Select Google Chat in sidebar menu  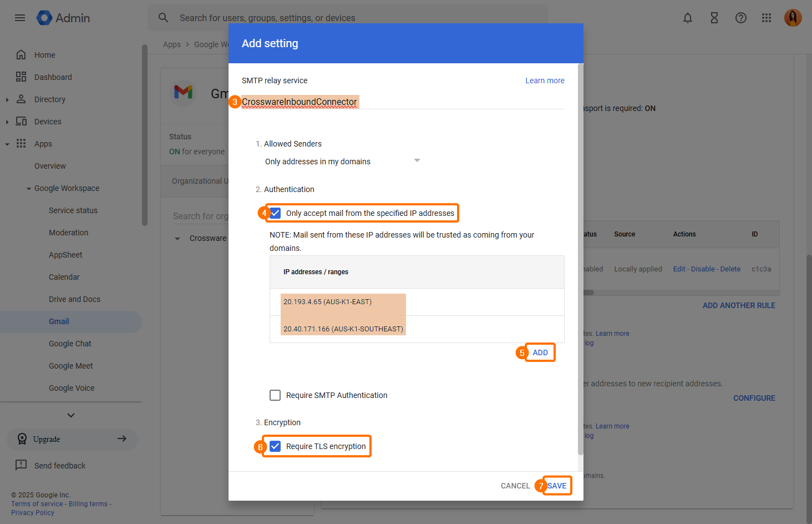click(x=70, y=344)
